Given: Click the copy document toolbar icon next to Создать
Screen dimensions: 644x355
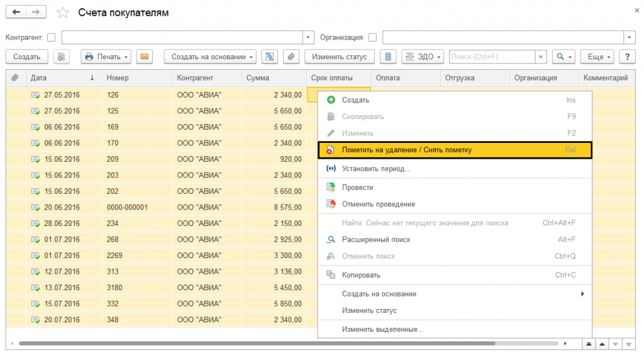Looking at the screenshot, I should click(x=61, y=57).
